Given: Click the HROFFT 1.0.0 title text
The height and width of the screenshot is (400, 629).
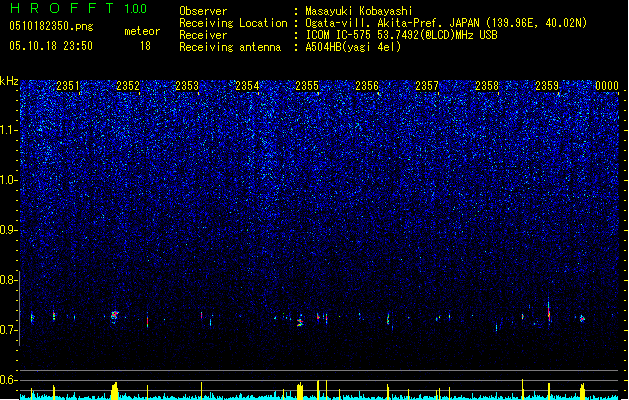Looking at the screenshot, I should [79, 8].
